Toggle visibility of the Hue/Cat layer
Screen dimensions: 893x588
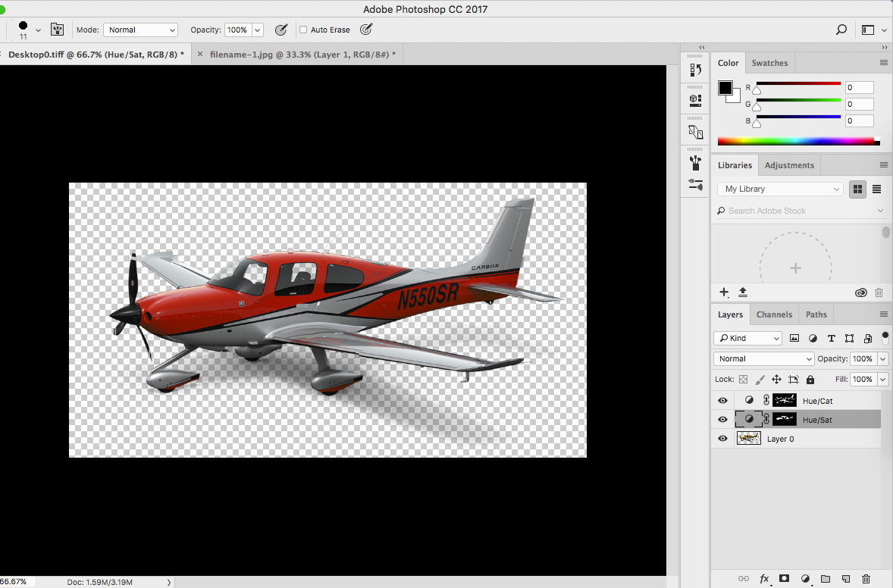722,401
